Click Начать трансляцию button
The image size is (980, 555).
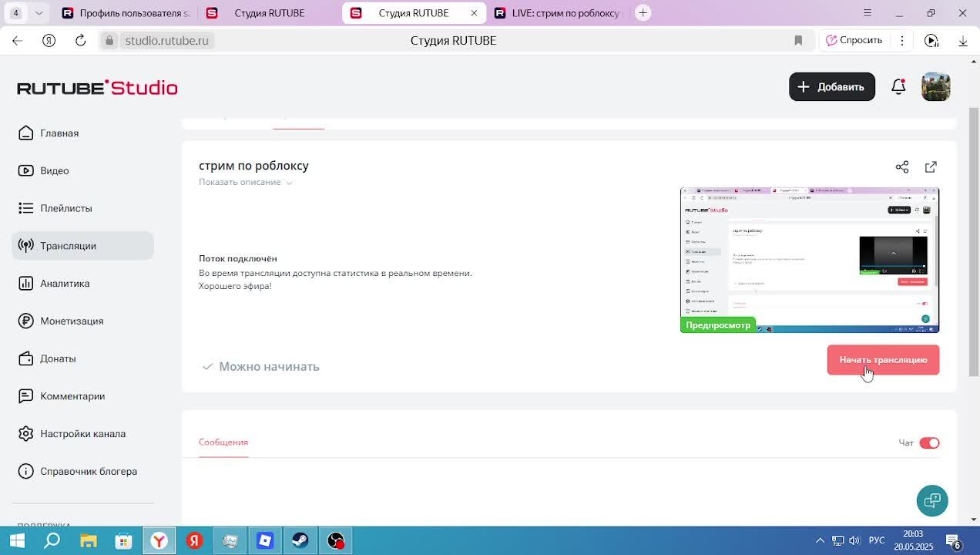(x=883, y=360)
